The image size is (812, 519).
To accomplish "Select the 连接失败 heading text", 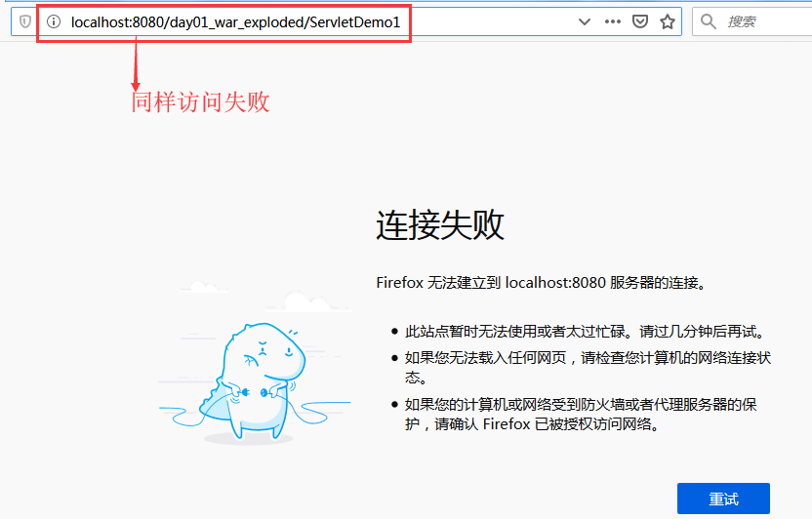I will [439, 225].
